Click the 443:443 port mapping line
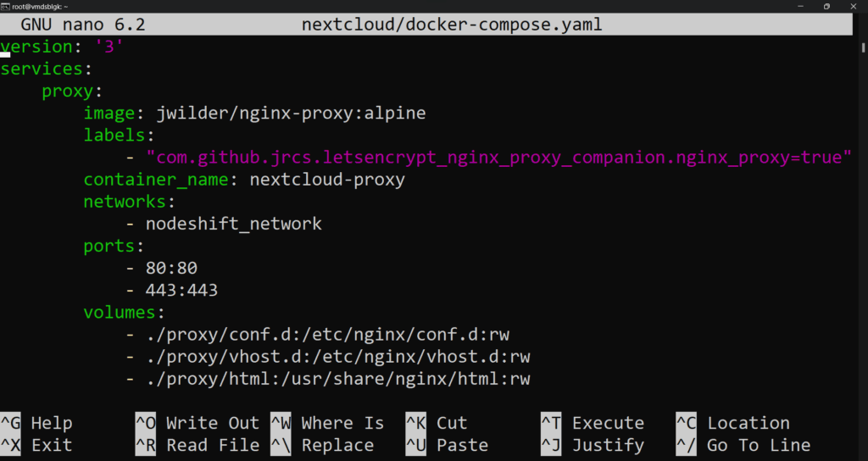Screen dimensions: 868x461 pyautogui.click(x=171, y=290)
